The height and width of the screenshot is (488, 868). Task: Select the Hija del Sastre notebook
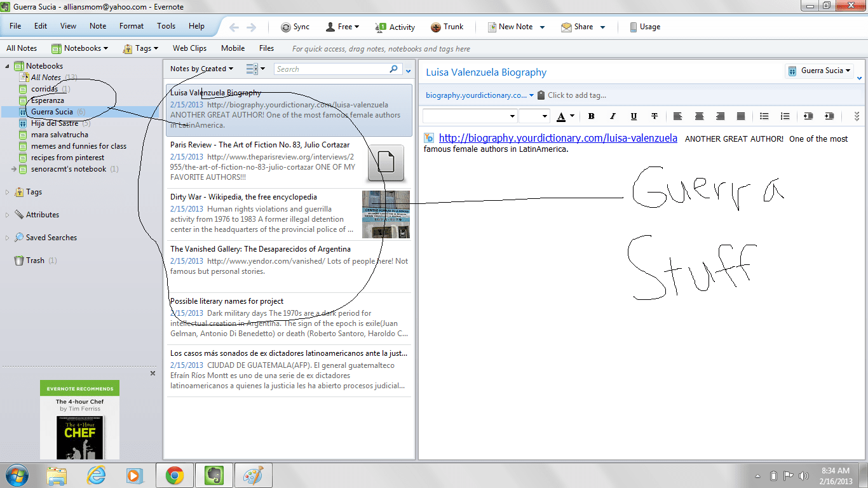55,123
